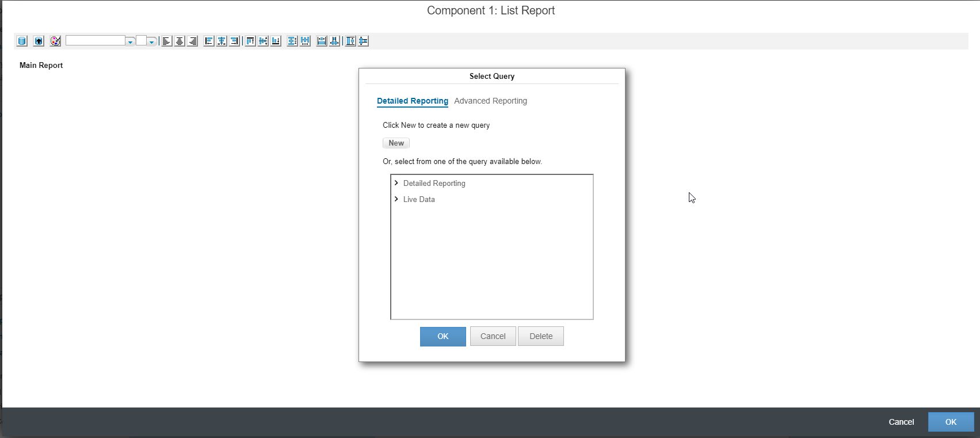This screenshot has width=980, height=438.
Task: Click Cancel in the bottom footer bar
Action: point(901,422)
